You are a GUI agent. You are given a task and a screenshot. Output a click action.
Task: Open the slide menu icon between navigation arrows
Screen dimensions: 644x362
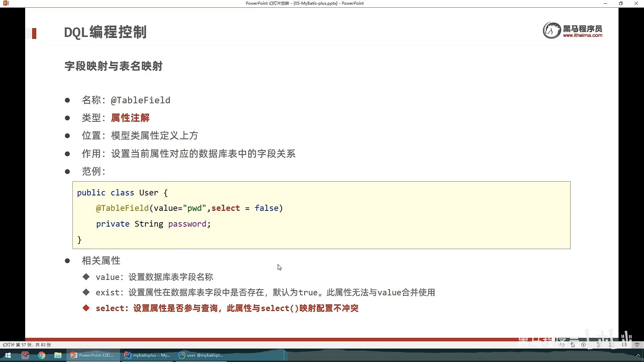(573, 345)
